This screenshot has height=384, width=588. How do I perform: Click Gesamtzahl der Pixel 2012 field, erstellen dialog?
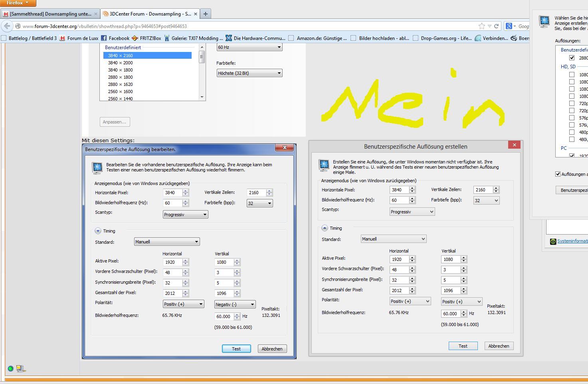[399, 290]
